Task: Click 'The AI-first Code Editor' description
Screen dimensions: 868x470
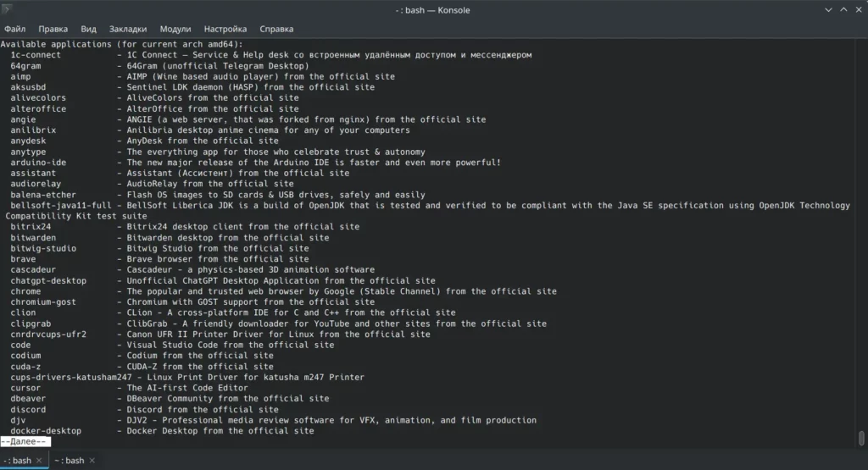Action: [x=187, y=388]
